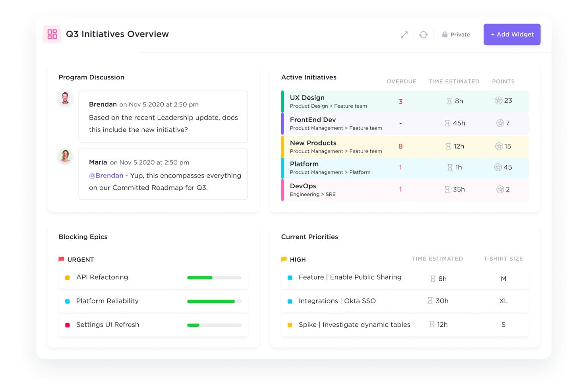Sort by Active Initiatives TIME ESTIMATED header
Image resolution: width=588 pixels, height=392 pixels.
coord(454,81)
